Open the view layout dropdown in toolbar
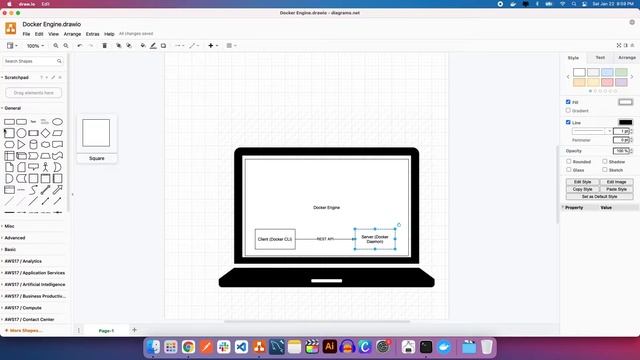Screen dimensions: 640x360 click(12, 46)
